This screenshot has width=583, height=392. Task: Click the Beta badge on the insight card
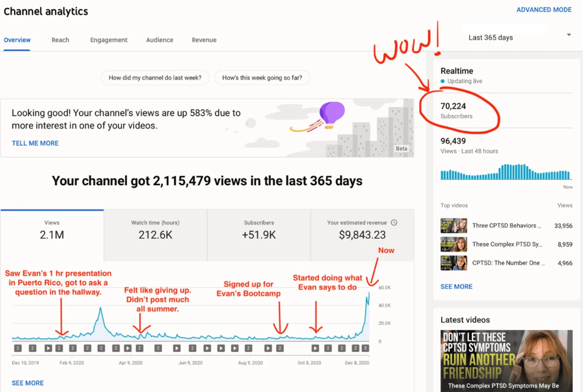(401, 148)
